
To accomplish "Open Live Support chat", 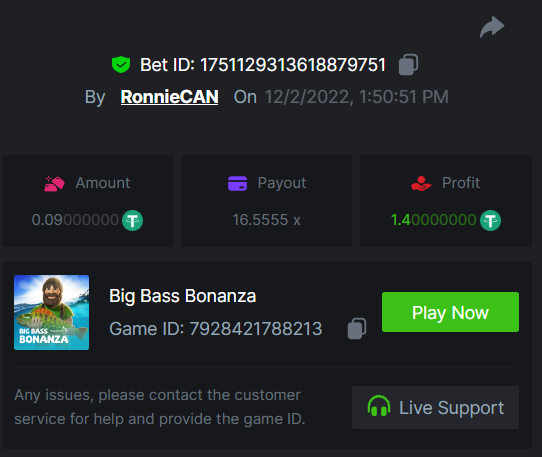I will (x=435, y=408).
